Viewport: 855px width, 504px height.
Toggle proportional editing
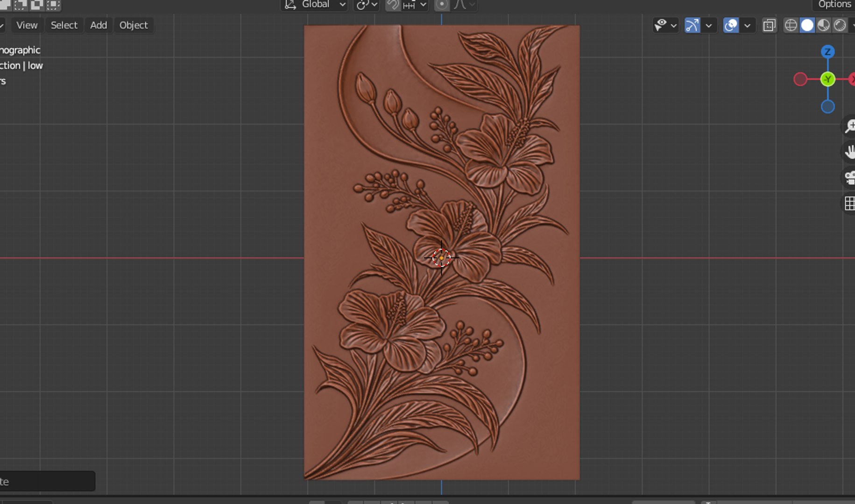(x=441, y=5)
